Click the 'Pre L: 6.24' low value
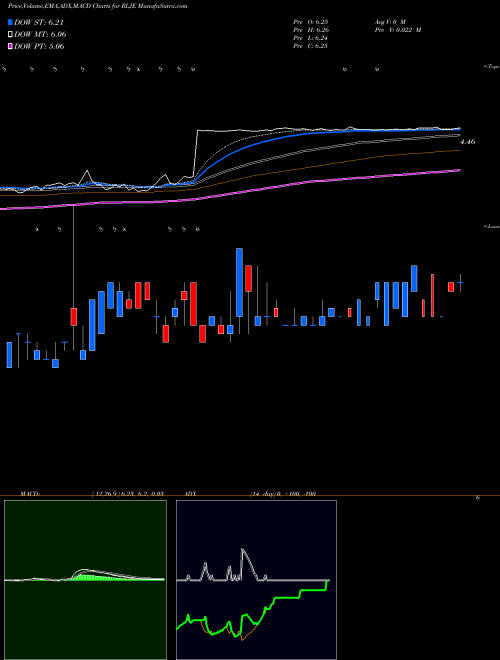This screenshot has height=660, width=500. click(x=311, y=38)
